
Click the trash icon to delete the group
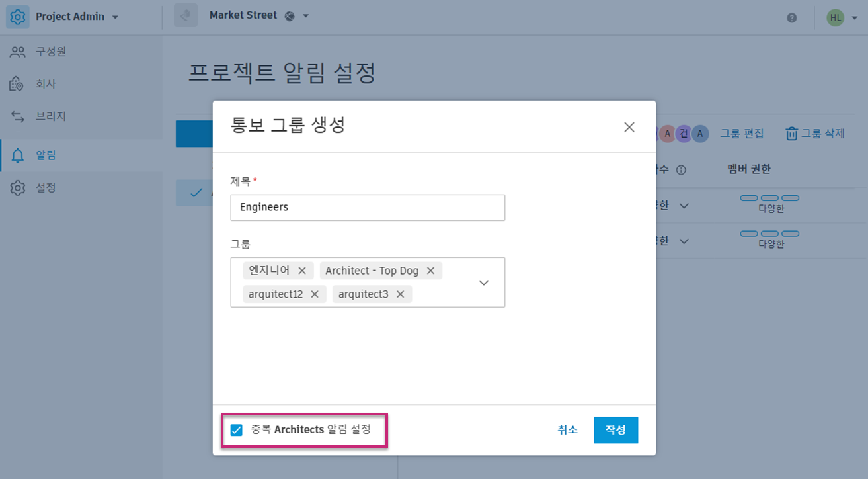[791, 133]
